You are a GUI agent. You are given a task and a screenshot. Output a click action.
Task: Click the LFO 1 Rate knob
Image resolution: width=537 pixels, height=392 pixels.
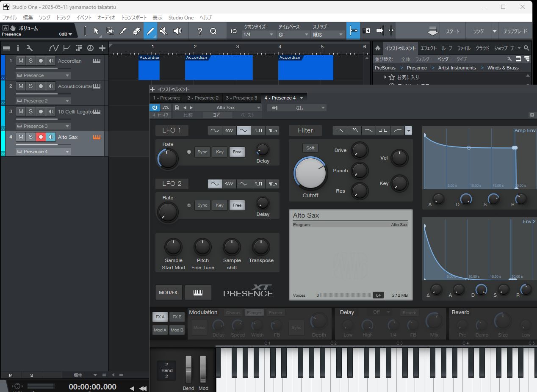[x=168, y=159]
